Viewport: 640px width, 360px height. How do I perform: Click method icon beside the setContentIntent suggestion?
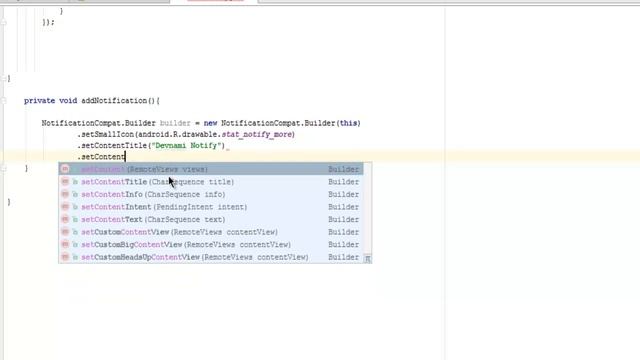(65, 207)
